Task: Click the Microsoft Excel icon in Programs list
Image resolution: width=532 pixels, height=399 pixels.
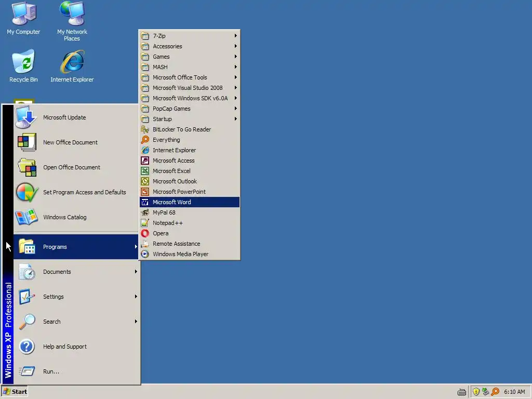Action: click(145, 171)
